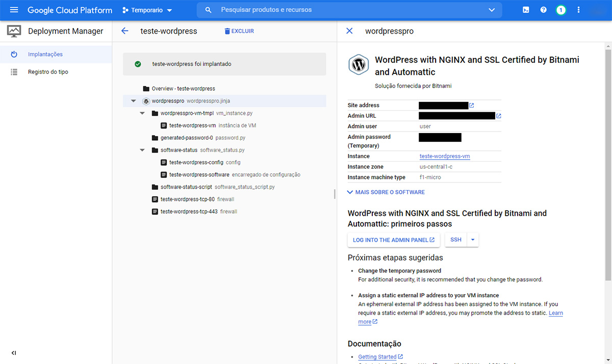Click the Admin user value 'user'

(x=425, y=126)
